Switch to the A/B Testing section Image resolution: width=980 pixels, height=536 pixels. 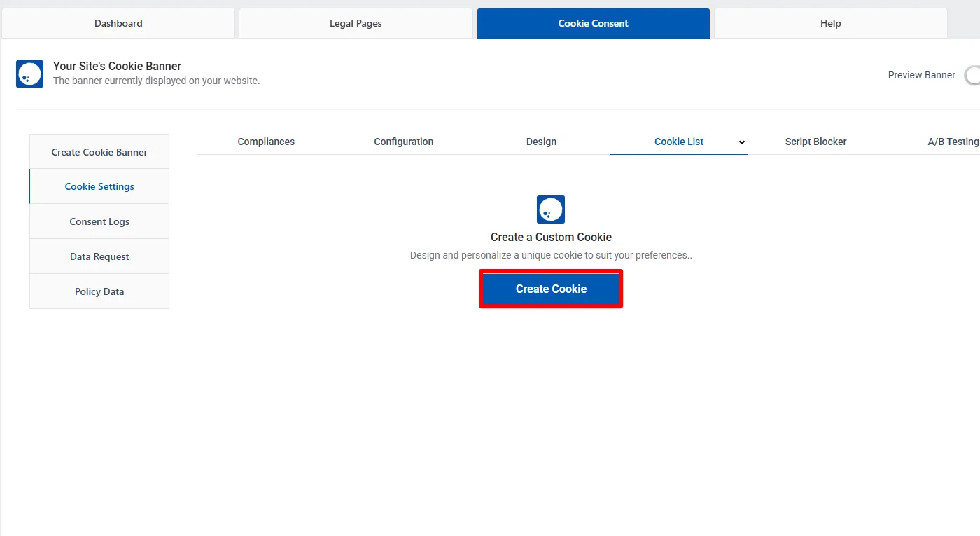pos(953,142)
